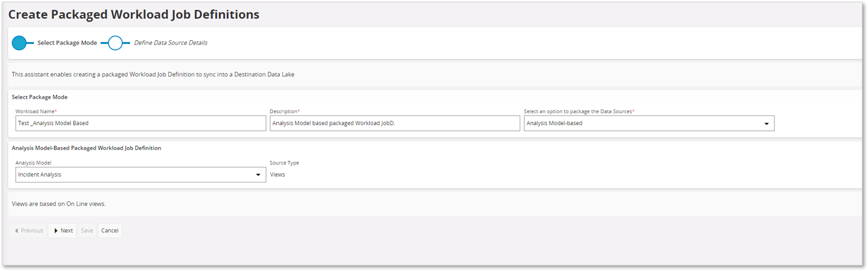This screenshot has width=868, height=271.
Task: Click the 'Create Packaged Workload Job Definitions' title
Action: coord(134,14)
